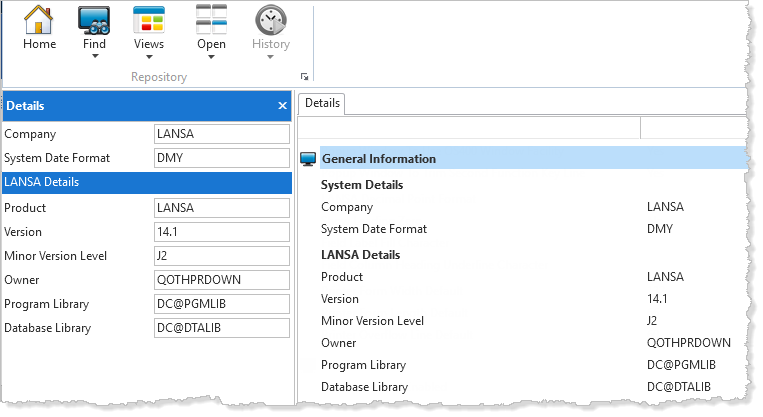This screenshot has width=763, height=417.
Task: Select the General Information row
Action: [x=533, y=159]
